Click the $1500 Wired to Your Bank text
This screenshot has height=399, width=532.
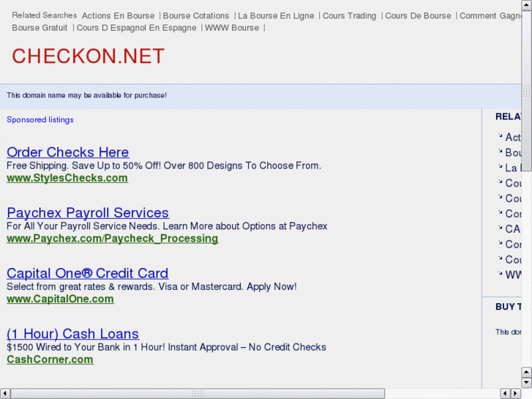(x=166, y=347)
